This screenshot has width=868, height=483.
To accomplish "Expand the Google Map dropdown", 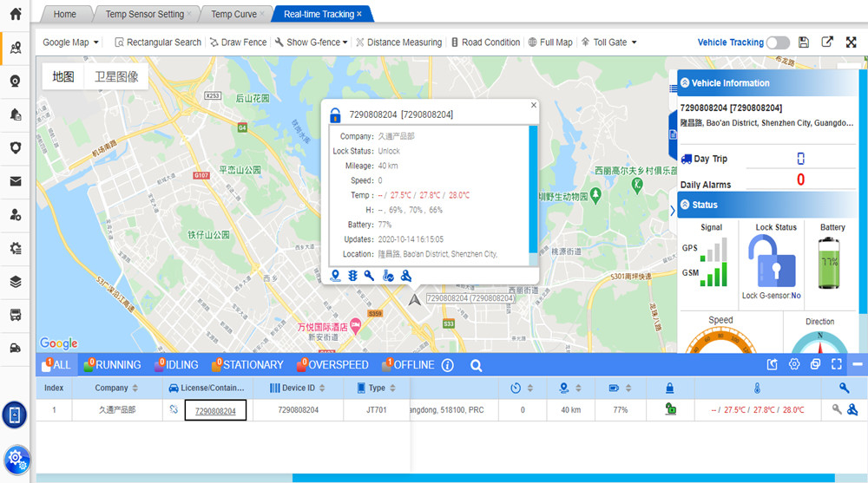I will pyautogui.click(x=71, y=42).
